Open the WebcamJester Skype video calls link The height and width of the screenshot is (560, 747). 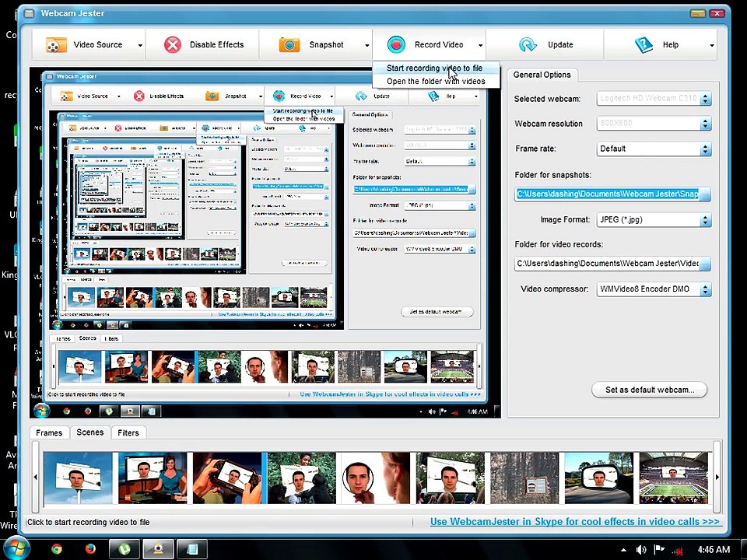[x=574, y=521]
